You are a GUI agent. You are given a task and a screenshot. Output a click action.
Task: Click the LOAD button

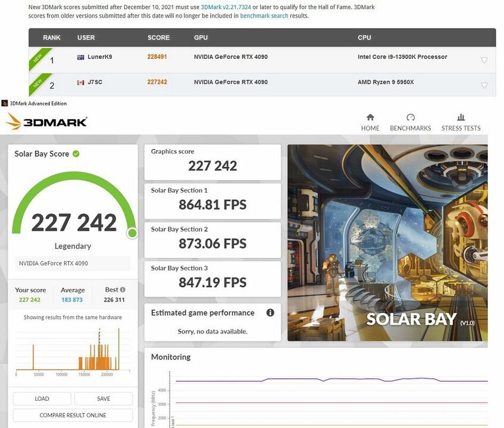42,399
